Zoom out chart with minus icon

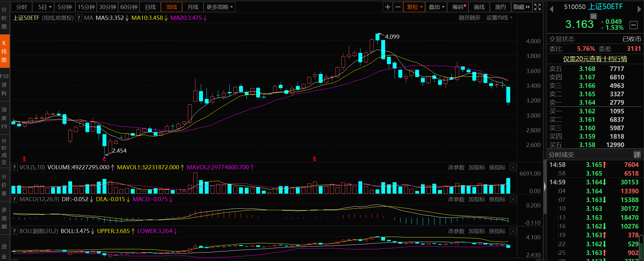[x=398, y=7]
